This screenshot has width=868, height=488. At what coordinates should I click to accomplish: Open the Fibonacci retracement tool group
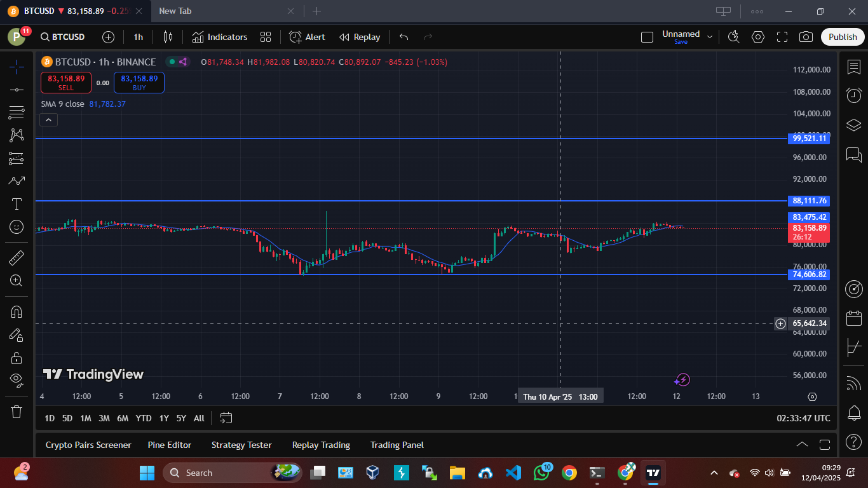[17, 112]
